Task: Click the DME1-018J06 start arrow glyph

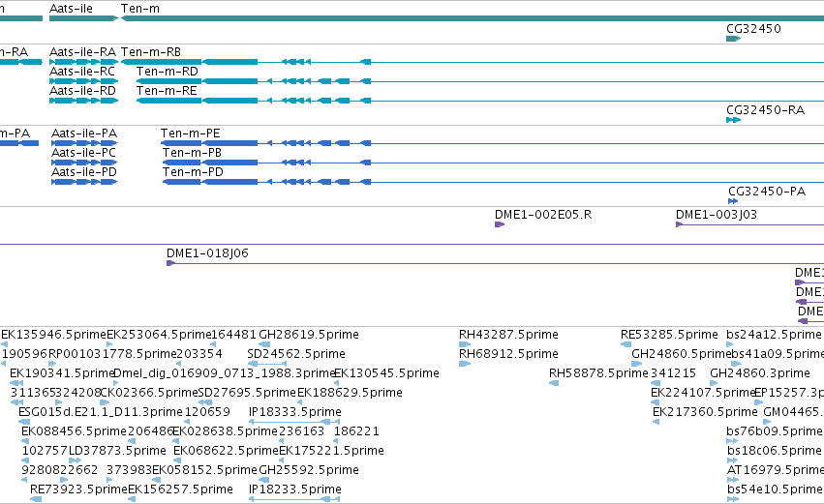Action: [170, 263]
